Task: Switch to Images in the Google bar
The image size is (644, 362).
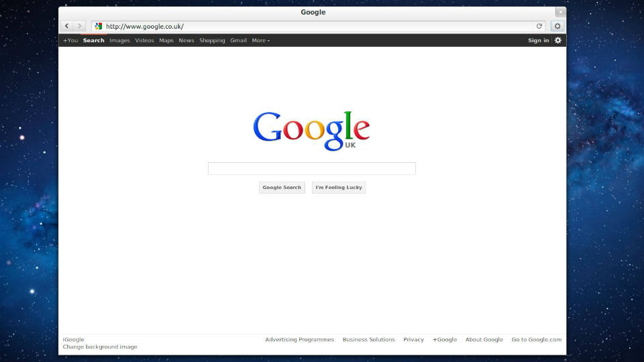Action: pyautogui.click(x=119, y=40)
